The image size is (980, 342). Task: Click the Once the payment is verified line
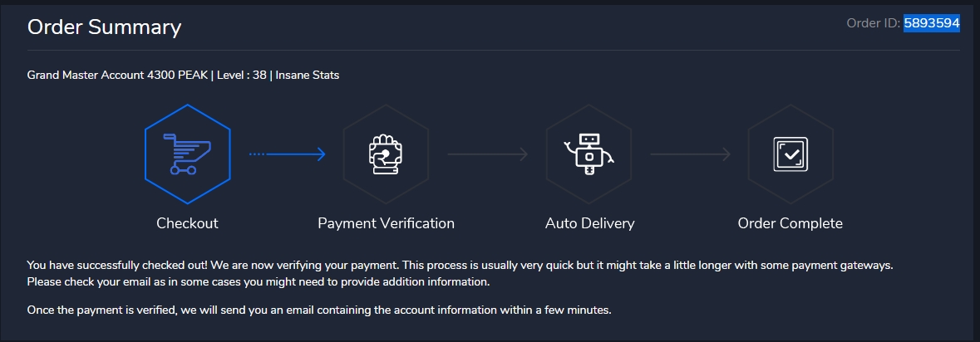point(319,310)
